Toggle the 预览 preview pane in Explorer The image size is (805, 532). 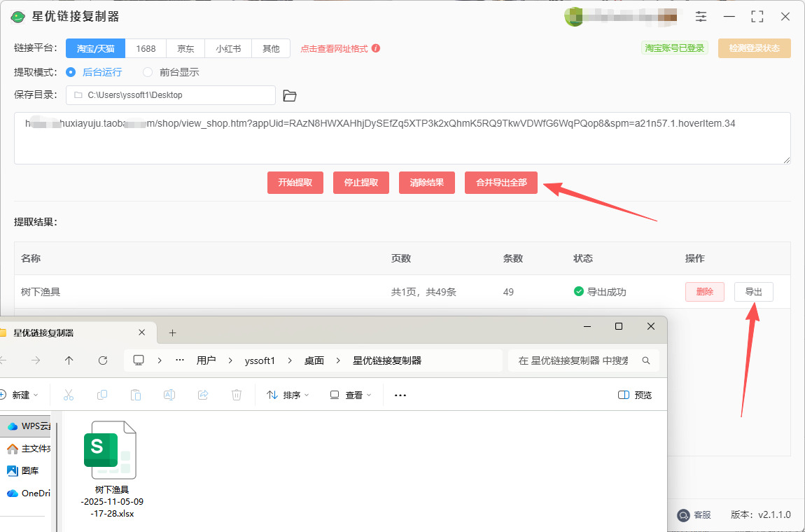coord(635,395)
